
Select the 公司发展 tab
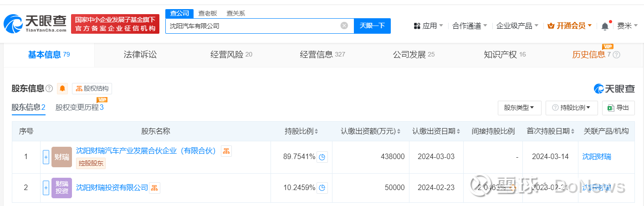(x=414, y=55)
